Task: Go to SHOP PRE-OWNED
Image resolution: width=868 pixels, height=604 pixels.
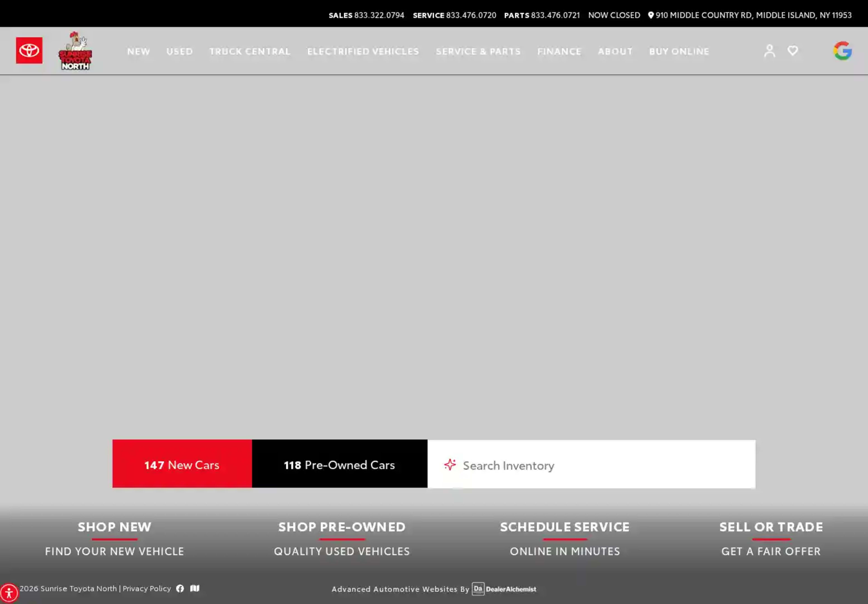Action: pyautogui.click(x=342, y=527)
